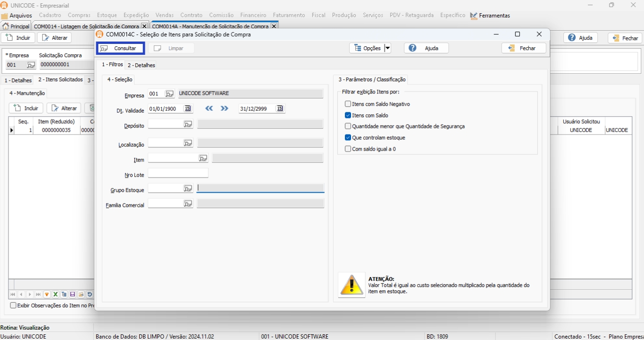Open the Depósito lookup search icon
644x340 pixels.
click(x=188, y=124)
